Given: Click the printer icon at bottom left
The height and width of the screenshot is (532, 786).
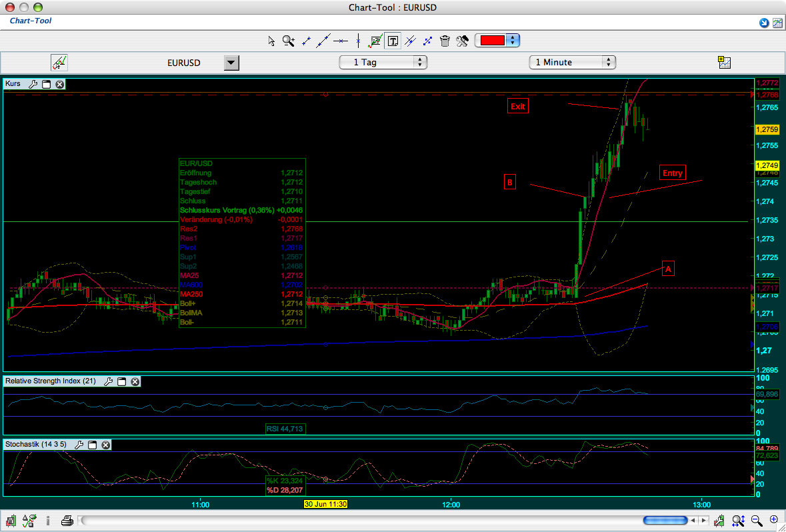Looking at the screenshot, I should (x=67, y=520).
